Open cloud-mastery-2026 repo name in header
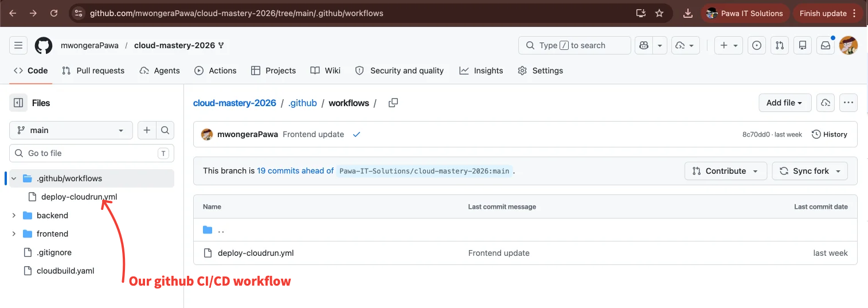Image resolution: width=868 pixels, height=308 pixels. click(174, 45)
